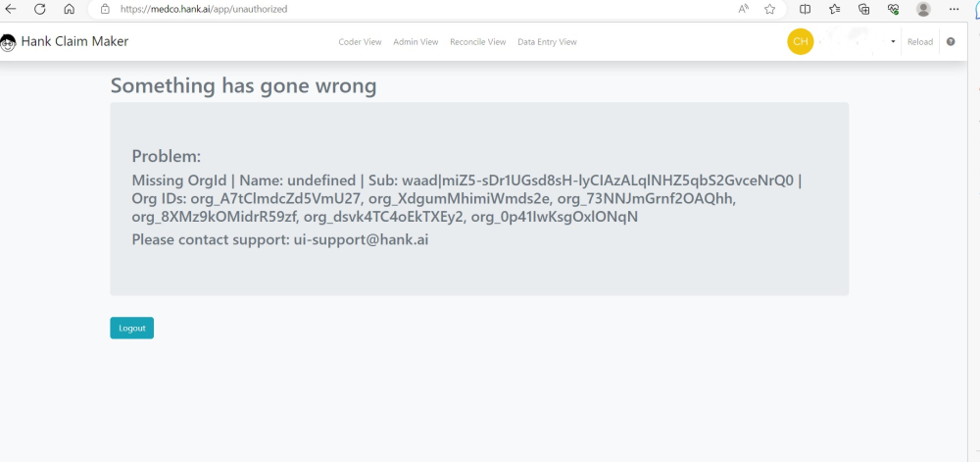
Task: Click the Hank mascot logo icon
Action: point(8,42)
